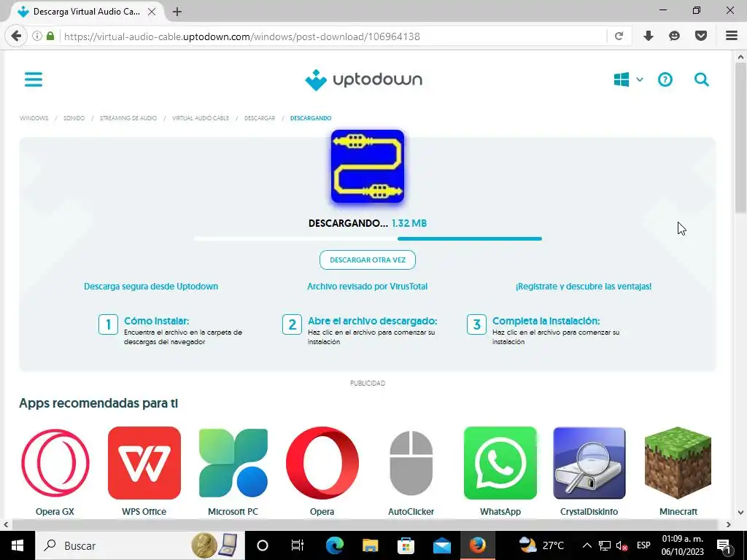Open the Minecraft app icon
Viewport: 747px width, 560px height.
pos(678,463)
